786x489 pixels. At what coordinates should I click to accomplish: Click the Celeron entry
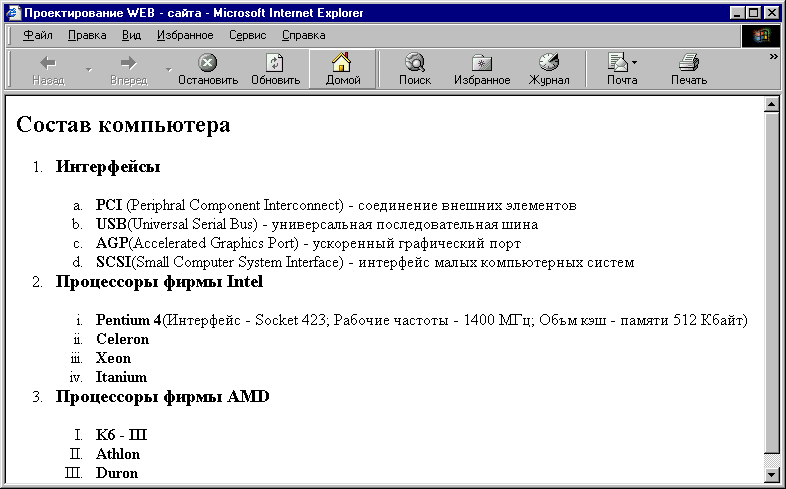tap(122, 339)
